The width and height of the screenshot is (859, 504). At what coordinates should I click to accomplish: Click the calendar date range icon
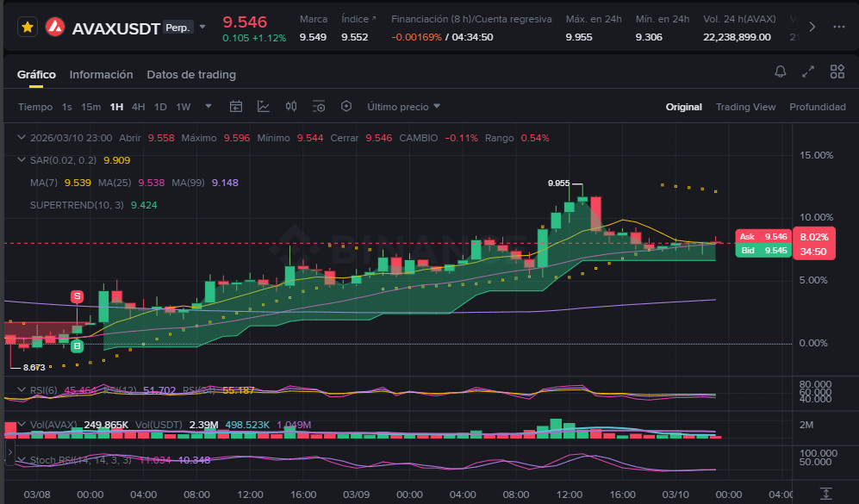tap(236, 106)
